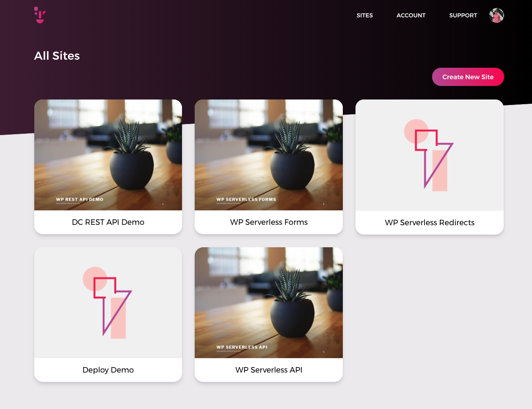The image size is (532, 409).
Task: Click the WP Serverless Redirects placeholder logo
Action: pos(429,155)
